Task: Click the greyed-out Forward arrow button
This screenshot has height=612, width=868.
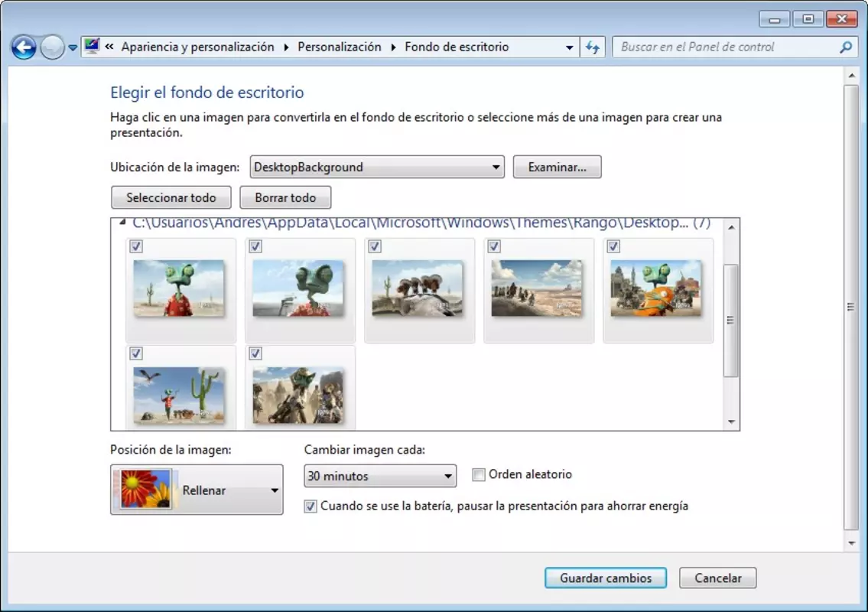Action: click(52, 47)
